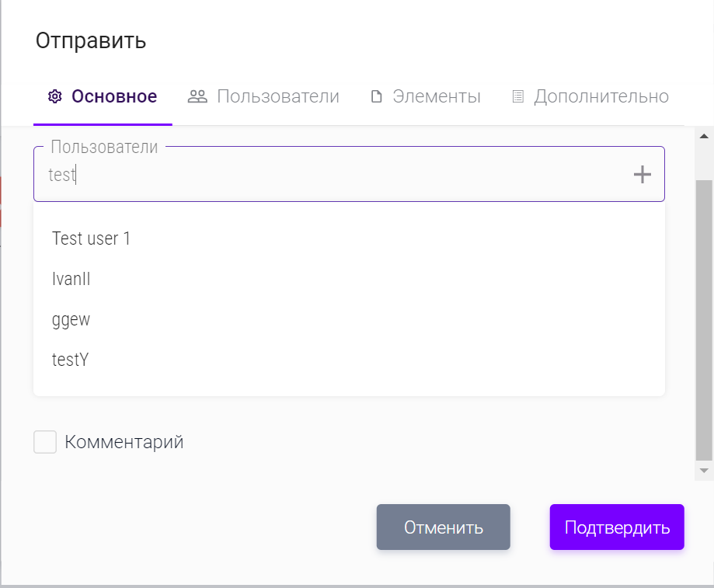Pick "ggew" in the suggestion list
The width and height of the screenshot is (714, 588).
coord(71,319)
